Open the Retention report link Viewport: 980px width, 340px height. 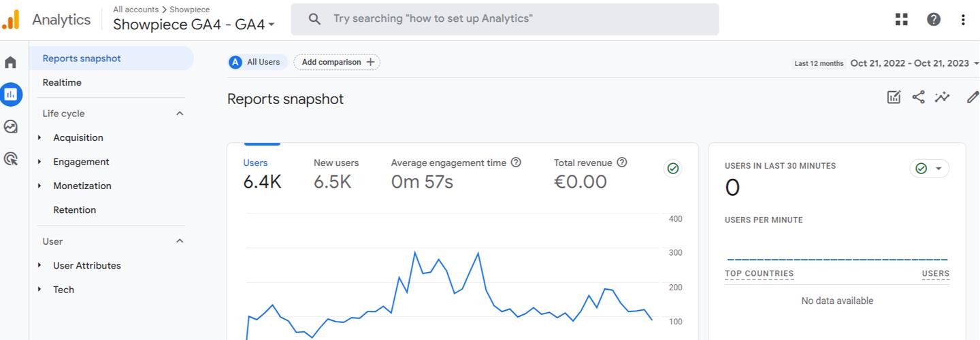point(74,209)
